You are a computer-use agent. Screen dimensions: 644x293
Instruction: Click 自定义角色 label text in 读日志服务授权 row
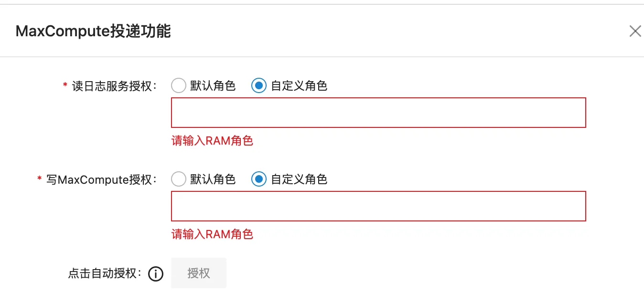tap(299, 86)
